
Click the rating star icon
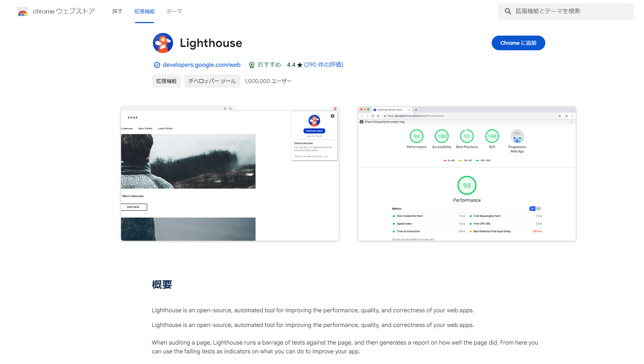tap(300, 65)
